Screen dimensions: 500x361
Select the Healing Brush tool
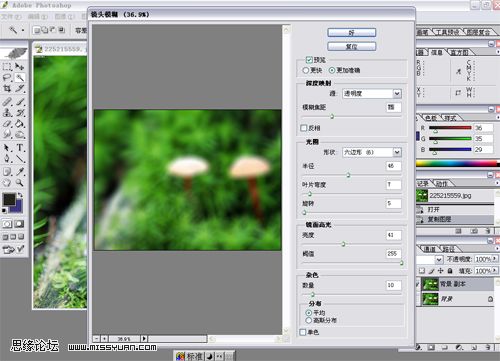pos(7,102)
